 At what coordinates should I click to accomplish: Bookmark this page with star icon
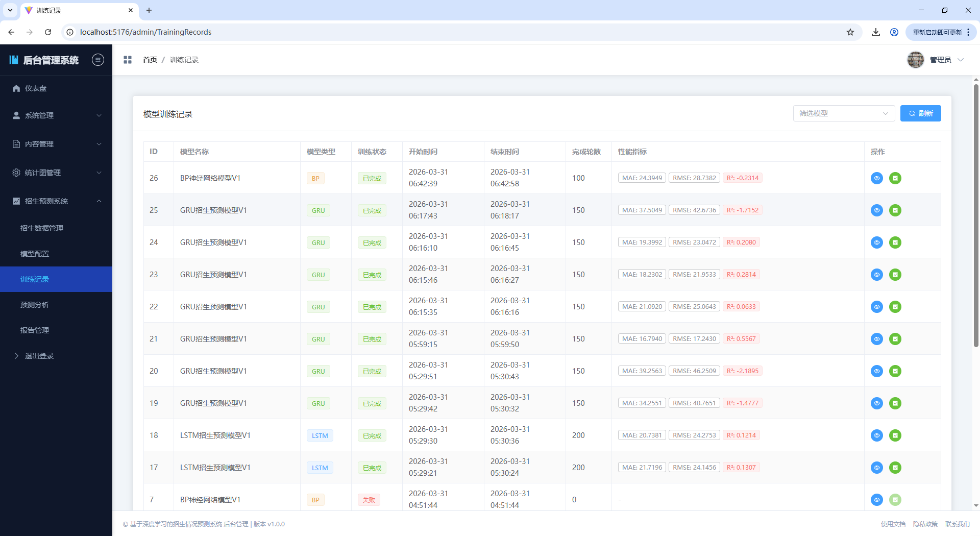coord(850,32)
